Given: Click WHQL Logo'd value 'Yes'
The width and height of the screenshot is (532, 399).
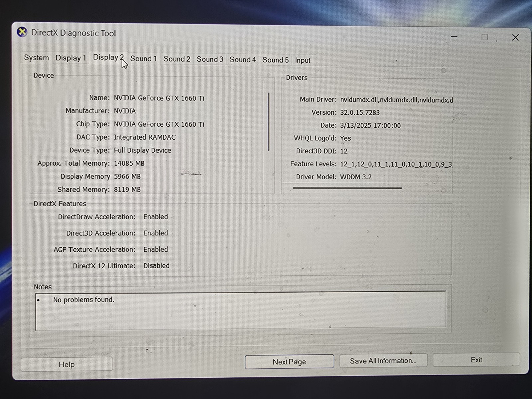Looking at the screenshot, I should pos(345,138).
